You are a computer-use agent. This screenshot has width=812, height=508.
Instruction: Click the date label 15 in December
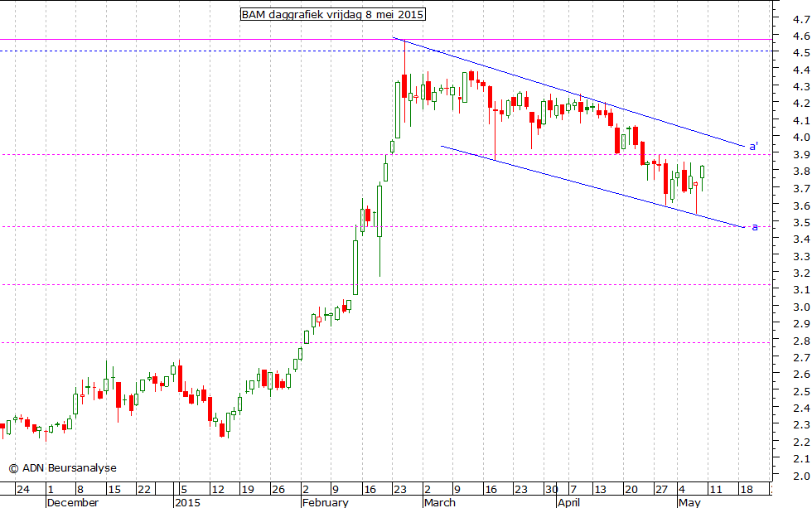coord(114,490)
